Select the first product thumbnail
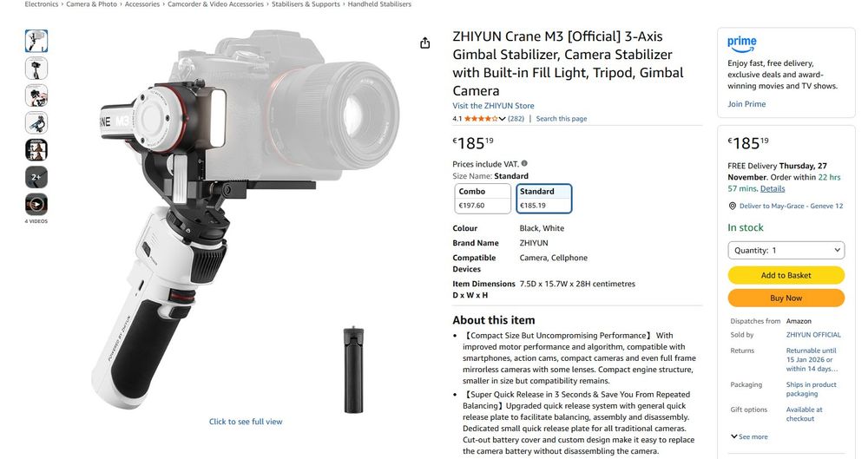 pos(36,41)
